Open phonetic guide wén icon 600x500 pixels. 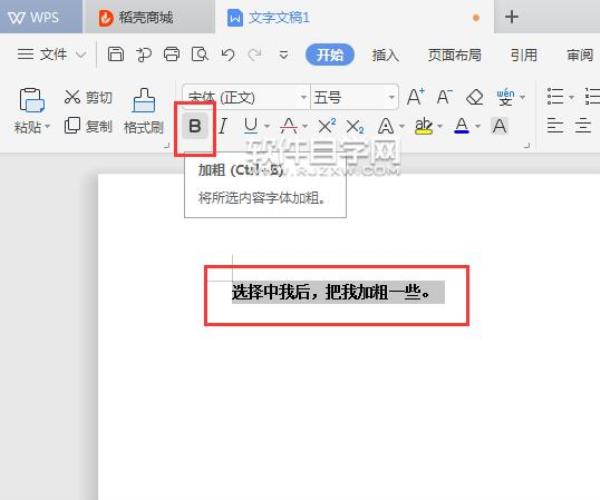point(505,97)
